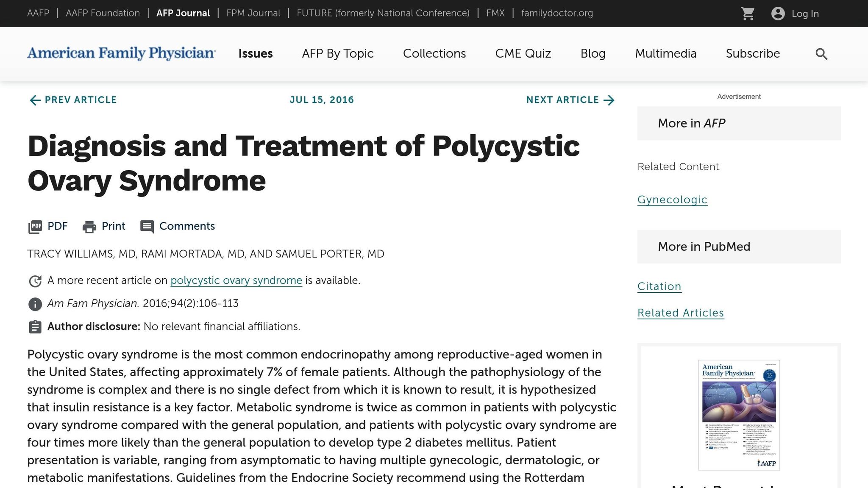Screen dimensions: 868x488
Task: Open site search magnifier icon
Action: (821, 54)
